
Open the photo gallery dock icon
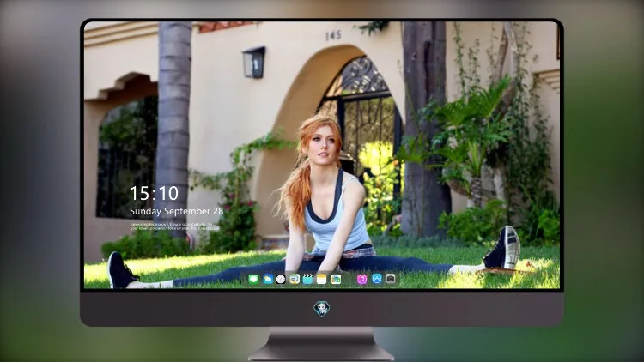coord(336,279)
